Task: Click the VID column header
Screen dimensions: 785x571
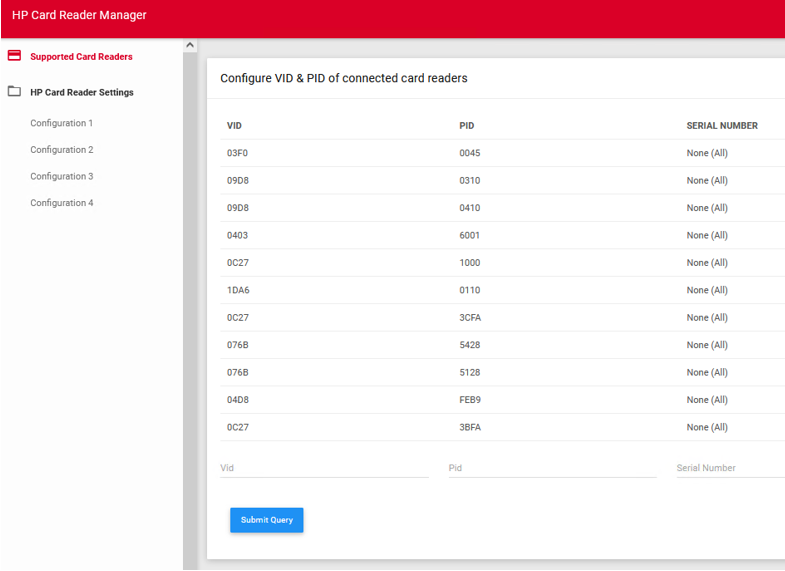Action: coord(235,126)
